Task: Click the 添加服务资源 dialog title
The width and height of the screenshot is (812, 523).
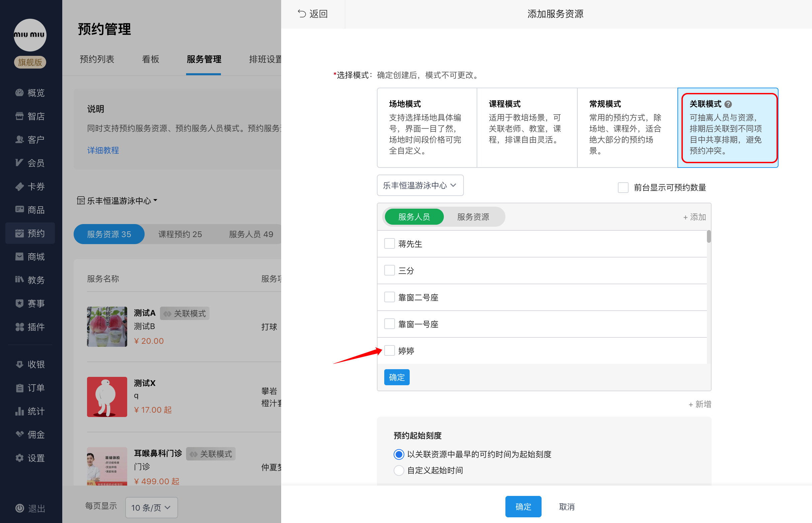Action: [x=555, y=14]
